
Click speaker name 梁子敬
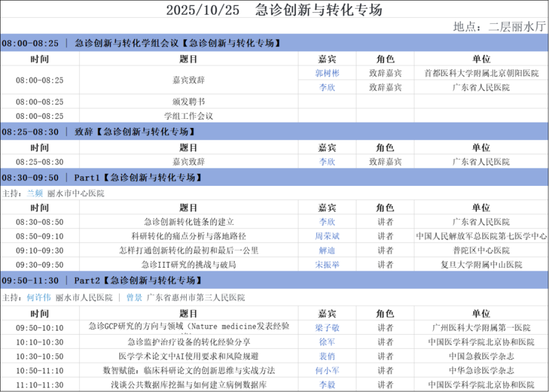[327, 328]
